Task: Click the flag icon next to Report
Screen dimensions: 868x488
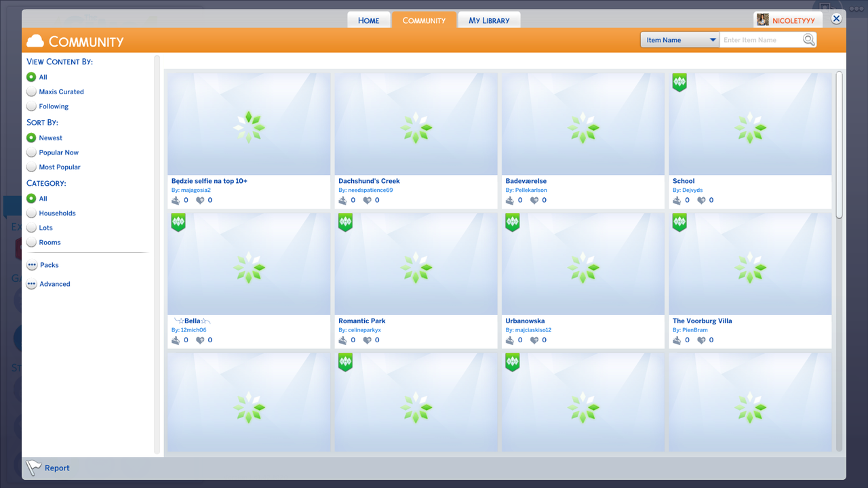Action: click(32, 467)
